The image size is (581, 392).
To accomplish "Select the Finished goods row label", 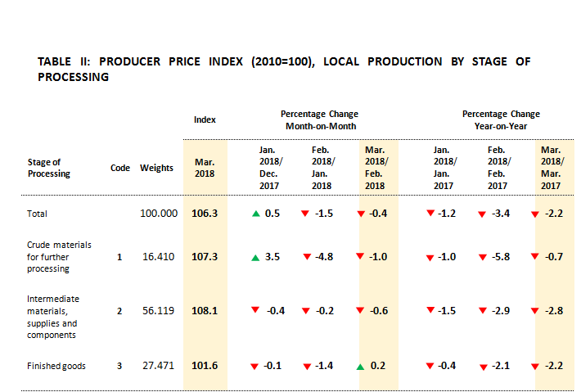I will 56,366.
